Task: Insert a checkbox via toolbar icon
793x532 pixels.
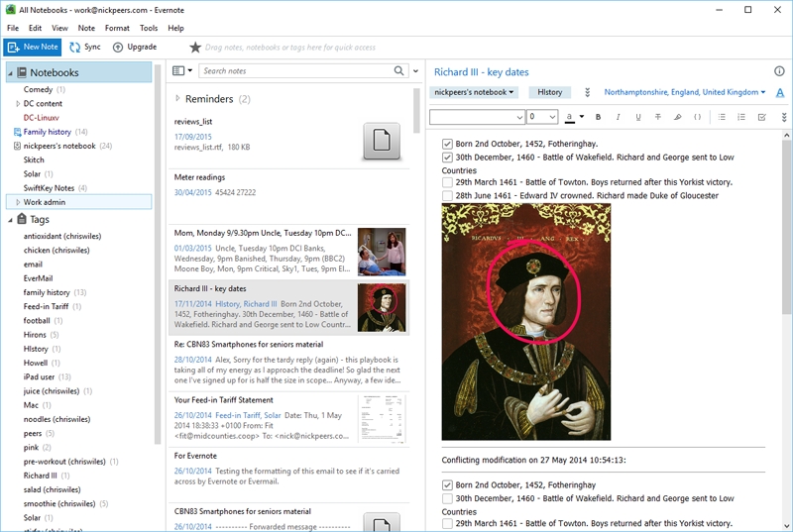Action: click(x=761, y=117)
